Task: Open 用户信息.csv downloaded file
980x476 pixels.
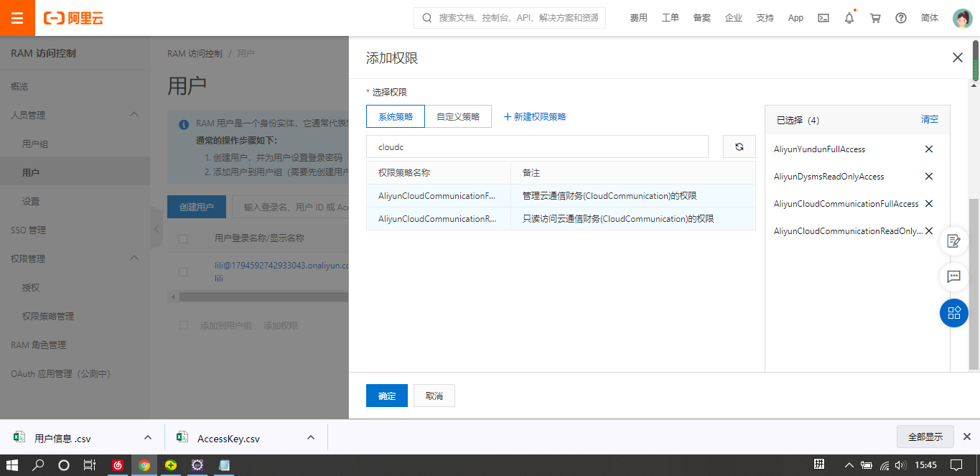Action: (62, 438)
